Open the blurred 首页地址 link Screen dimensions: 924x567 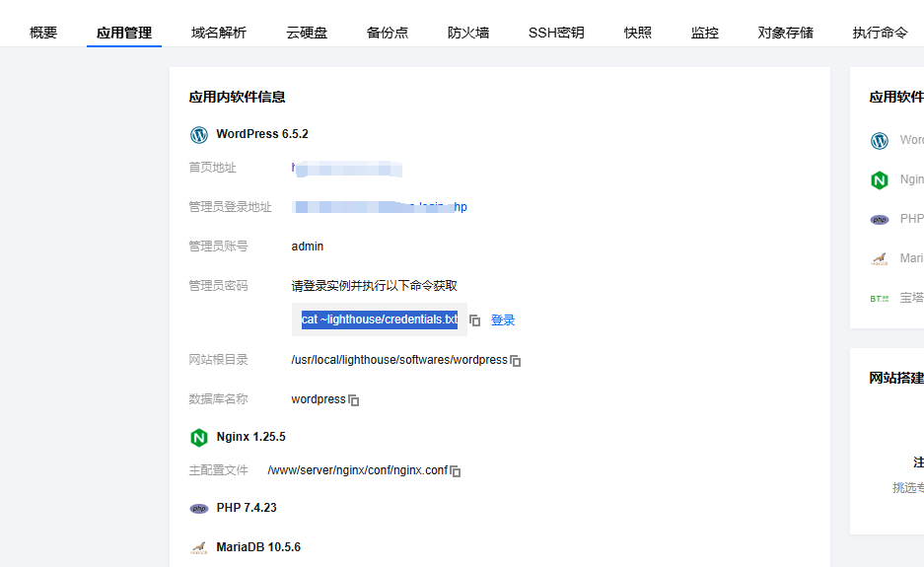point(347,169)
